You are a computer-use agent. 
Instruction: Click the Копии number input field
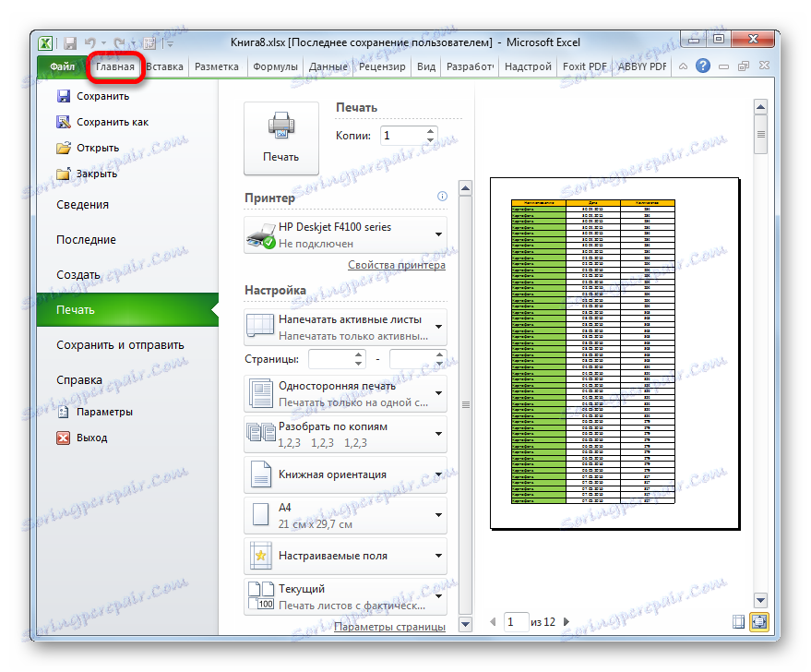(403, 136)
